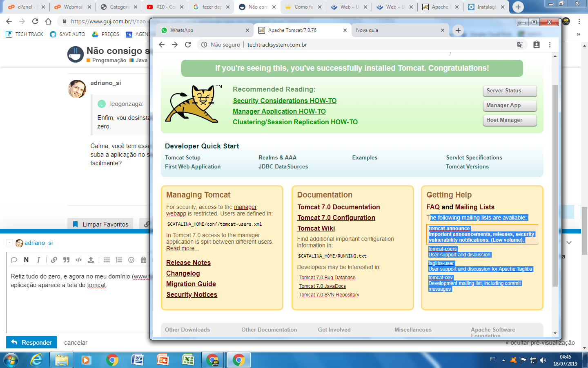The width and height of the screenshot is (588, 368).
Task: Open the Tomcat Setup link
Action: pyautogui.click(x=183, y=157)
